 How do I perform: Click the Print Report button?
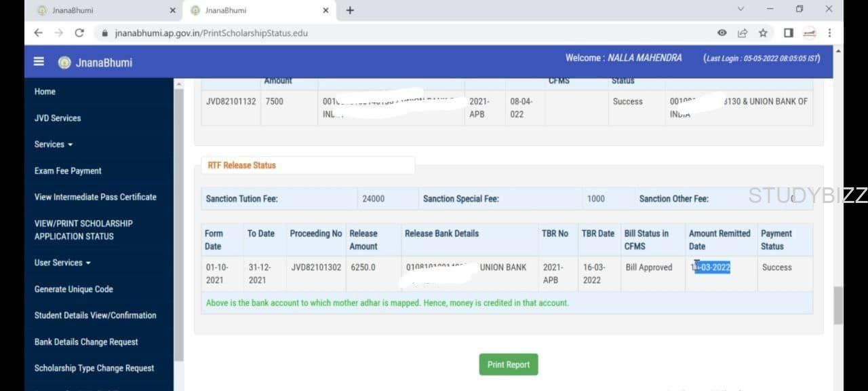click(508, 364)
